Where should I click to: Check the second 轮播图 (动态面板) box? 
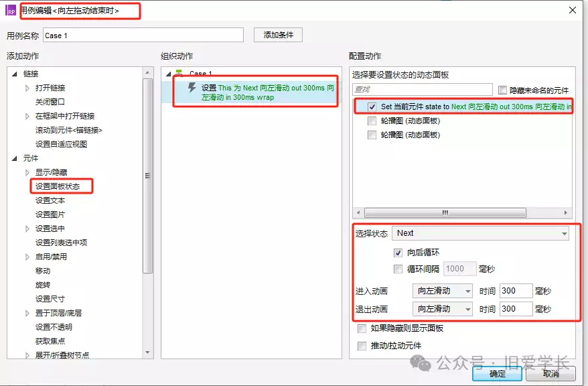[372, 135]
